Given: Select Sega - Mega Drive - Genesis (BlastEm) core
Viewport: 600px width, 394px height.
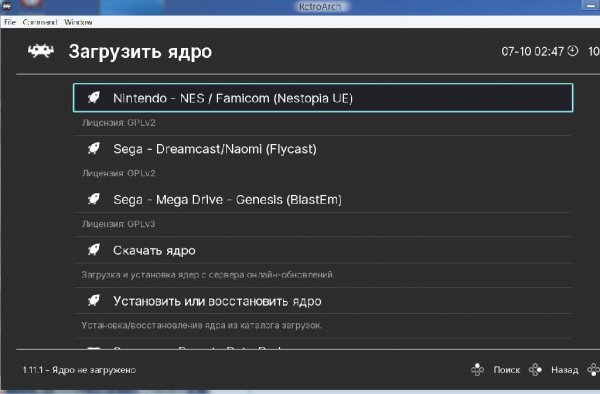Looking at the screenshot, I should [323, 199].
